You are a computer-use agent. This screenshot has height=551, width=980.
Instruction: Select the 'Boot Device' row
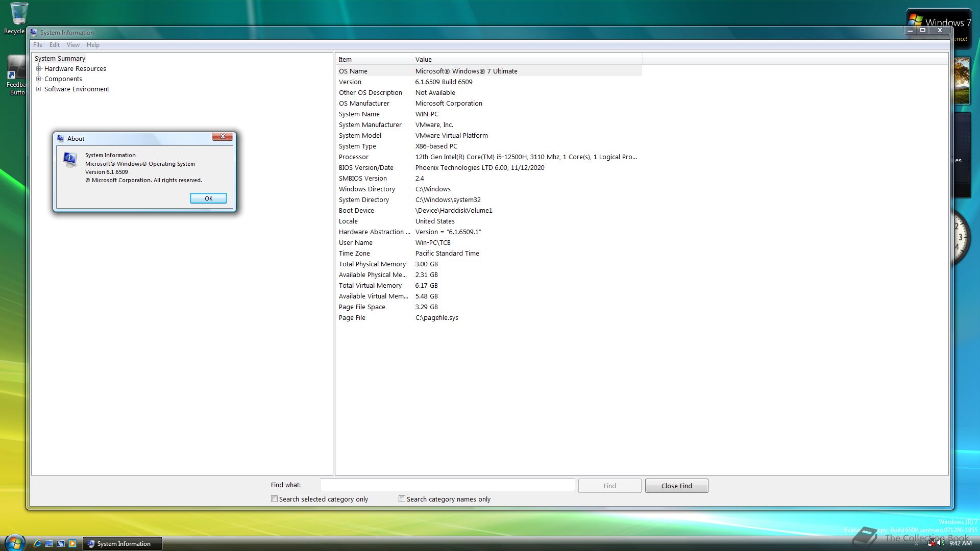pos(489,211)
